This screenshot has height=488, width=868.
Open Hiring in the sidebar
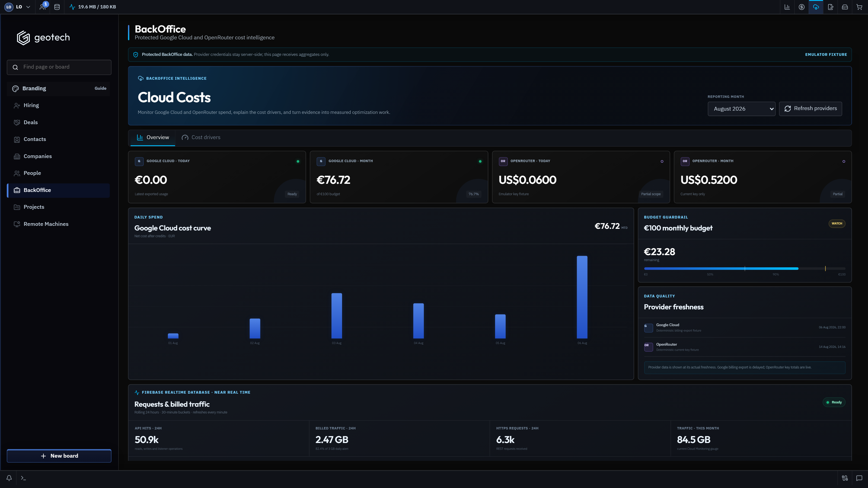point(58,105)
